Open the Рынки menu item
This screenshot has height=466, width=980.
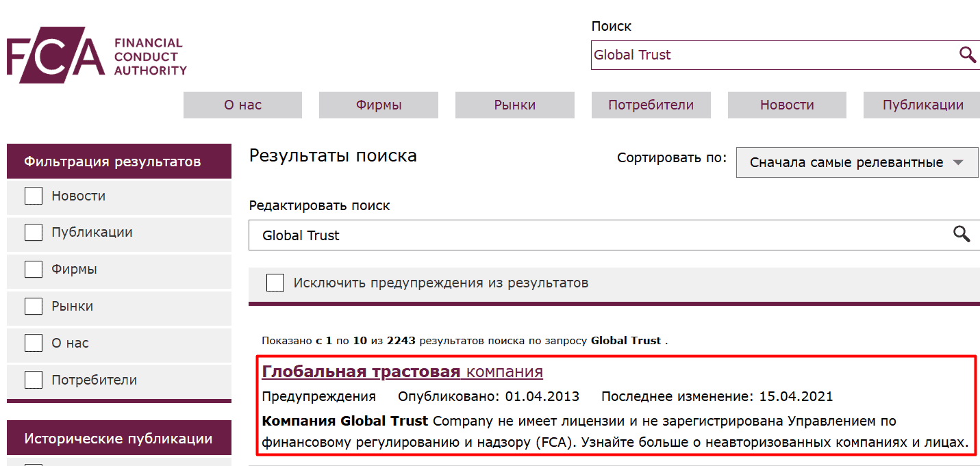514,105
